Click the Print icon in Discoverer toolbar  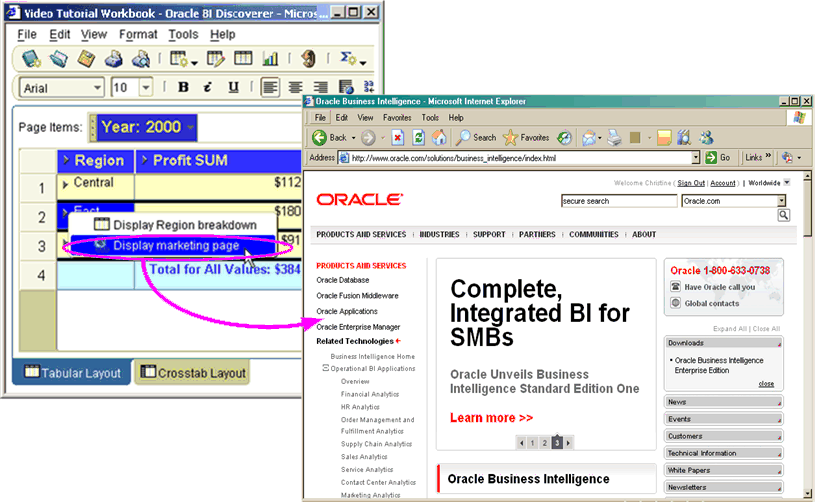tap(113, 59)
